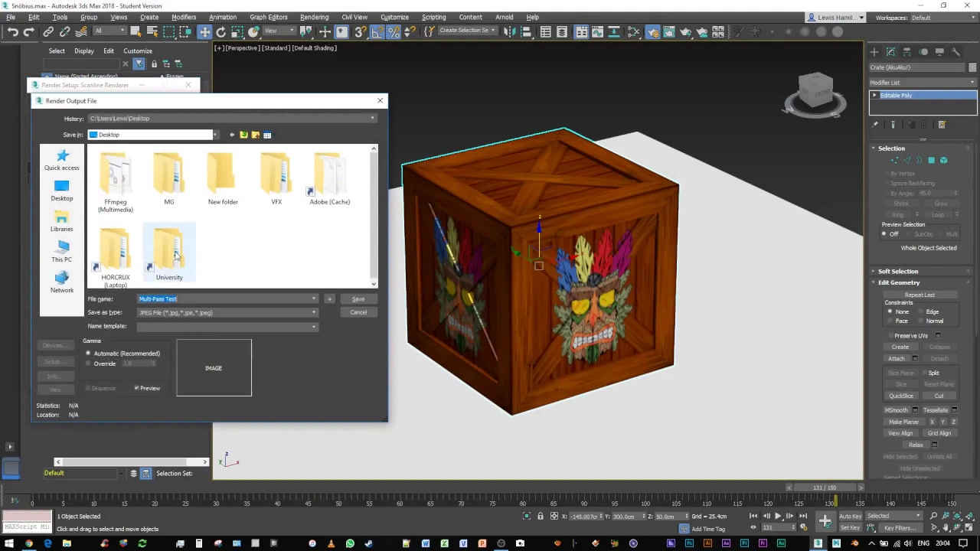This screenshot has height=551, width=980.
Task: Switch to Utilities wrench panel
Action: click(x=956, y=51)
